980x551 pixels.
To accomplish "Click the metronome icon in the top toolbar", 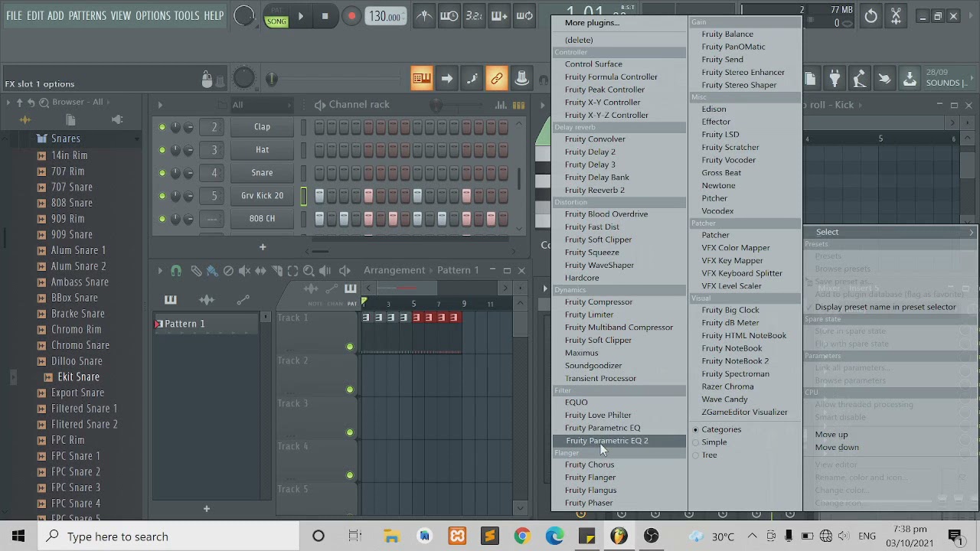I will (x=424, y=16).
